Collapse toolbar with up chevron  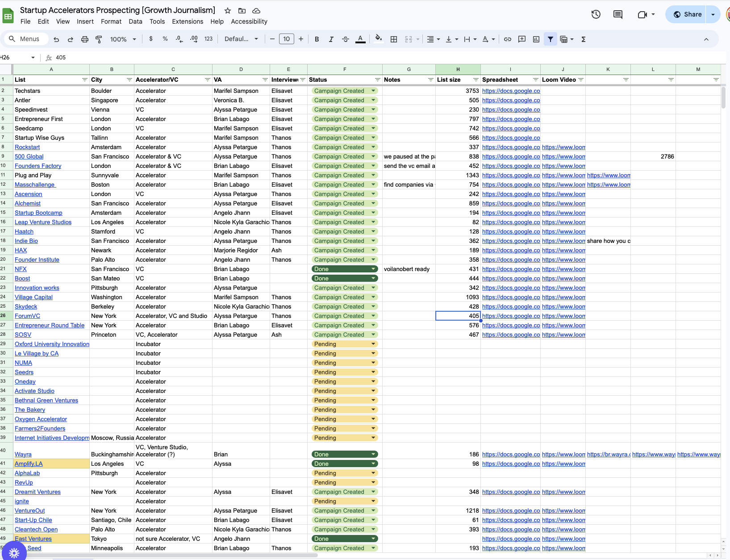tap(706, 39)
